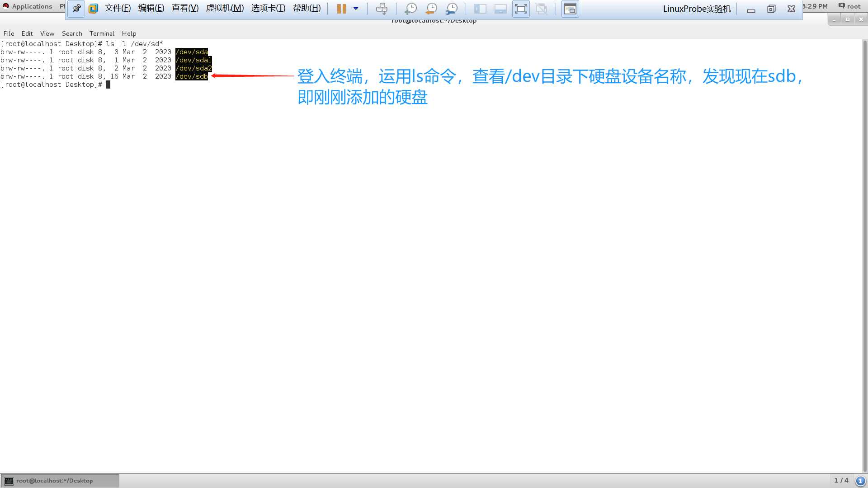The image size is (868, 488).
Task: Click the Terminal menu item
Action: point(101,33)
